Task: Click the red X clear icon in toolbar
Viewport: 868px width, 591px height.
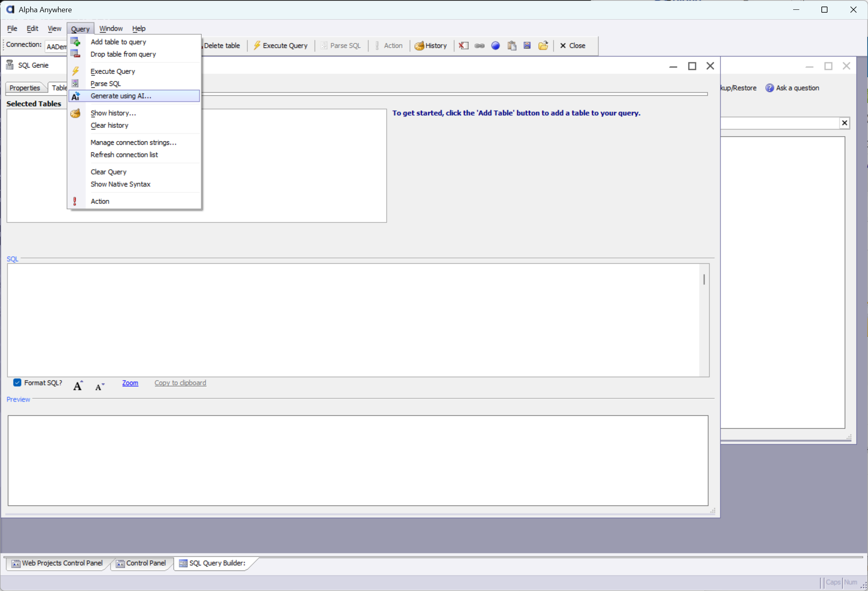Action: point(463,45)
